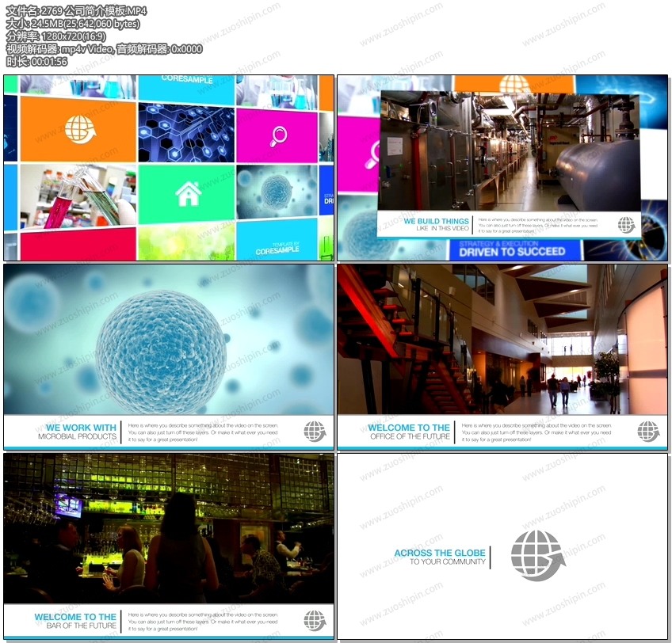The width and height of the screenshot is (672, 643).
Task: Click the 'TEMPLATE BY CORESAMPLE' blue tile
Action: click(276, 242)
